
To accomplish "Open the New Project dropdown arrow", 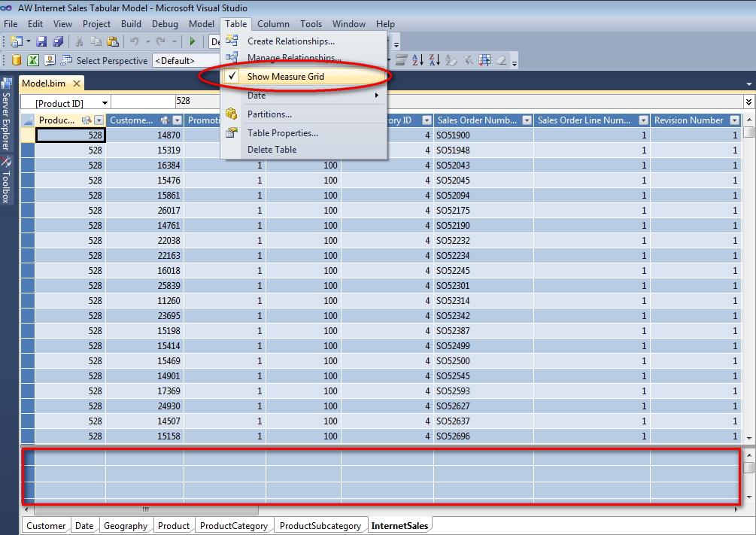I will (29, 41).
